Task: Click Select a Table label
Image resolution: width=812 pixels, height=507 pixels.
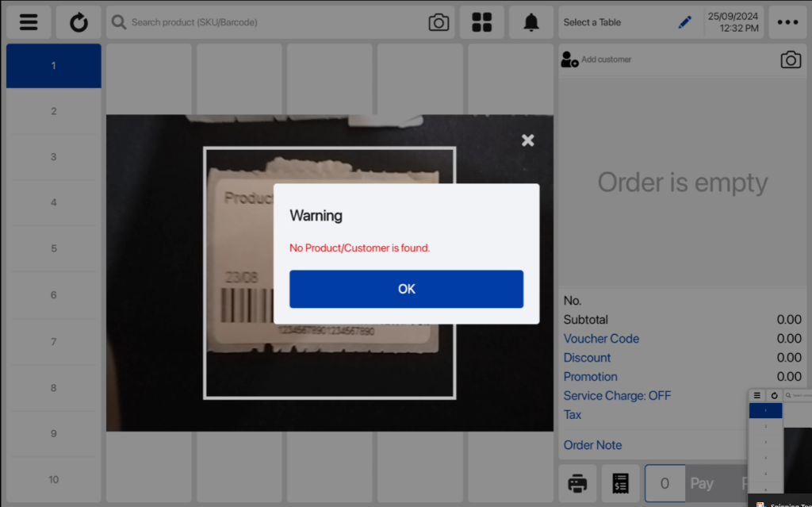Action: 592,22
